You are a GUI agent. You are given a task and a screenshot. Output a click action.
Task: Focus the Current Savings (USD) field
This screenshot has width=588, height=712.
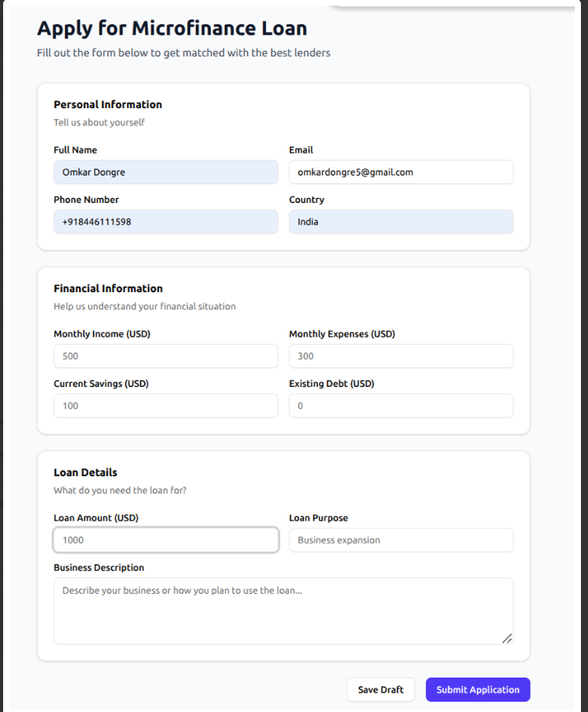(x=166, y=406)
